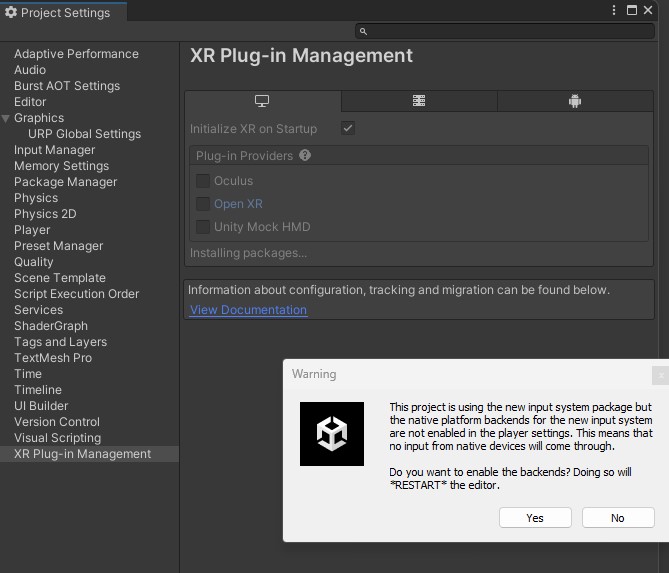Collapse the Graphics settings category
This screenshot has width=669, height=573.
(6, 118)
